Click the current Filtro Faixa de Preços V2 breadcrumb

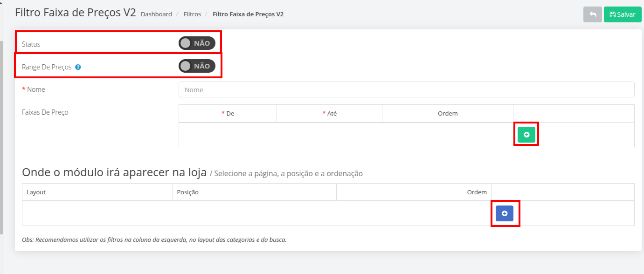coord(248,14)
